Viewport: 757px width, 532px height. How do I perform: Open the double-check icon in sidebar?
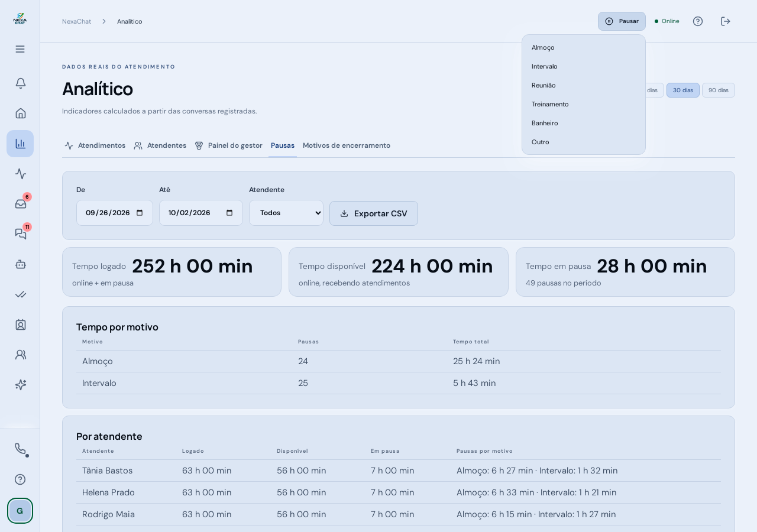(20, 294)
